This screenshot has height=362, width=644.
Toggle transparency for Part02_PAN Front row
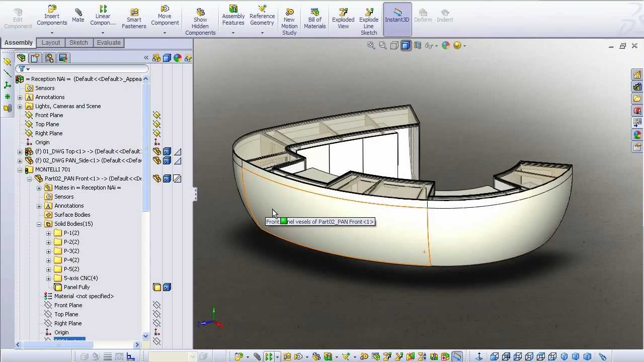click(x=177, y=178)
